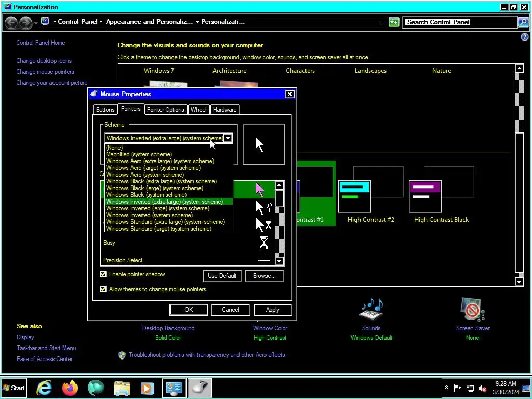The width and height of the screenshot is (532, 399).
Task: Click the refresh button beside the address bar
Action: pyautogui.click(x=394, y=22)
